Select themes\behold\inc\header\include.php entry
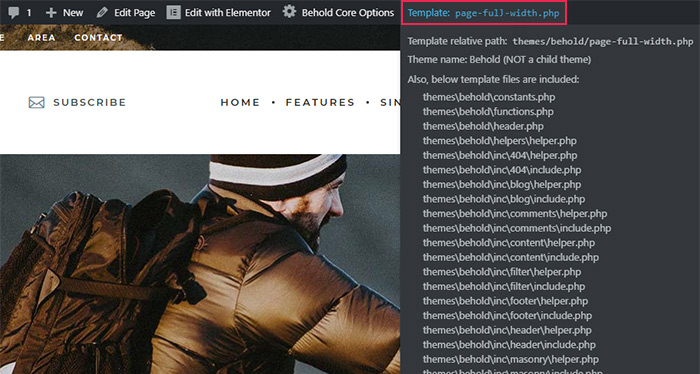Screen dimensions: 700x374 point(509,345)
